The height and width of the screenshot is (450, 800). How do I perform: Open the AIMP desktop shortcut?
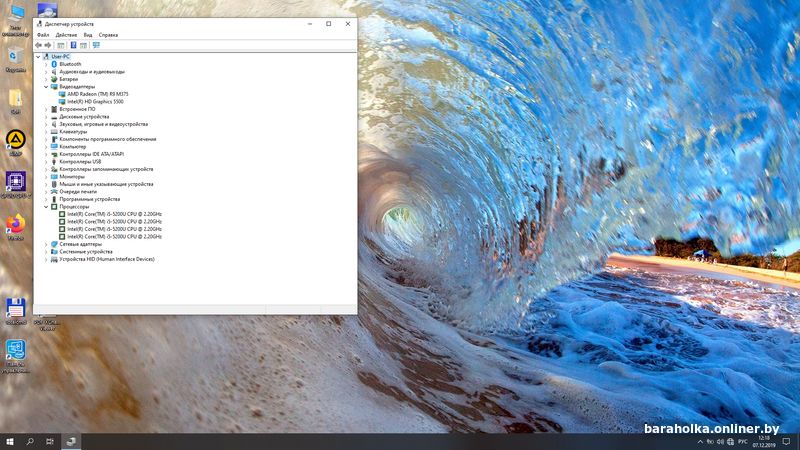point(15,143)
